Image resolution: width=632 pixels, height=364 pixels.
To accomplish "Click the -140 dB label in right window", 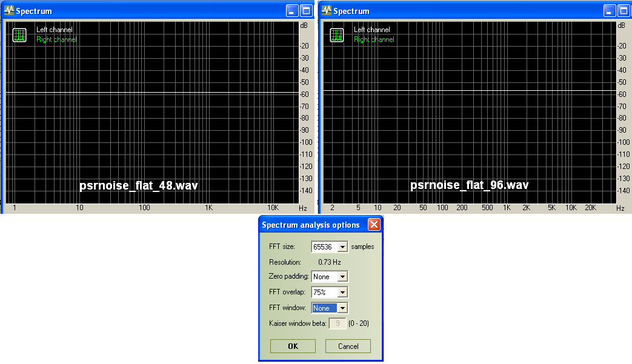I will [x=624, y=190].
